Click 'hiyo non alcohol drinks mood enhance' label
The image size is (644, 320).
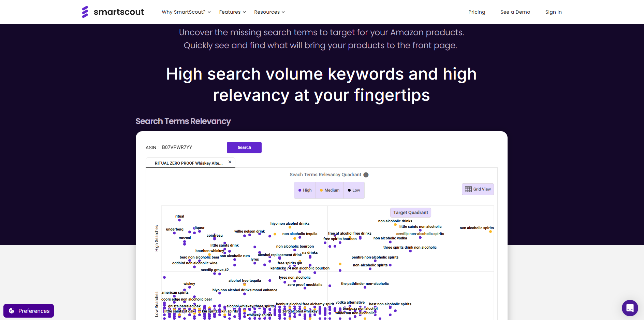pyautogui.click(x=245, y=290)
